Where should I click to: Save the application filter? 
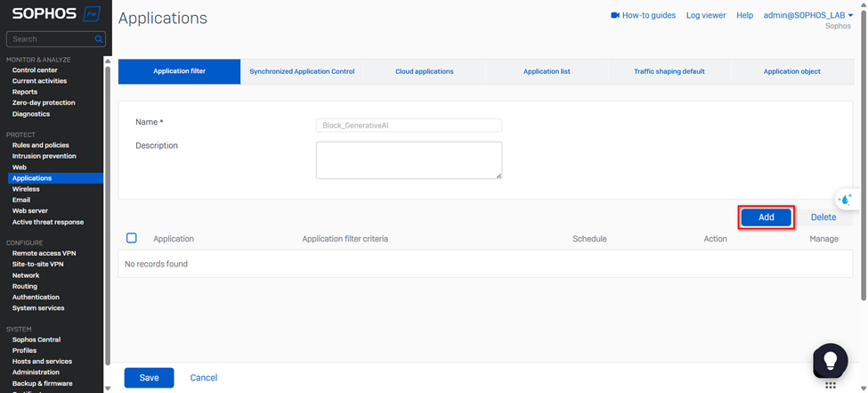149,378
